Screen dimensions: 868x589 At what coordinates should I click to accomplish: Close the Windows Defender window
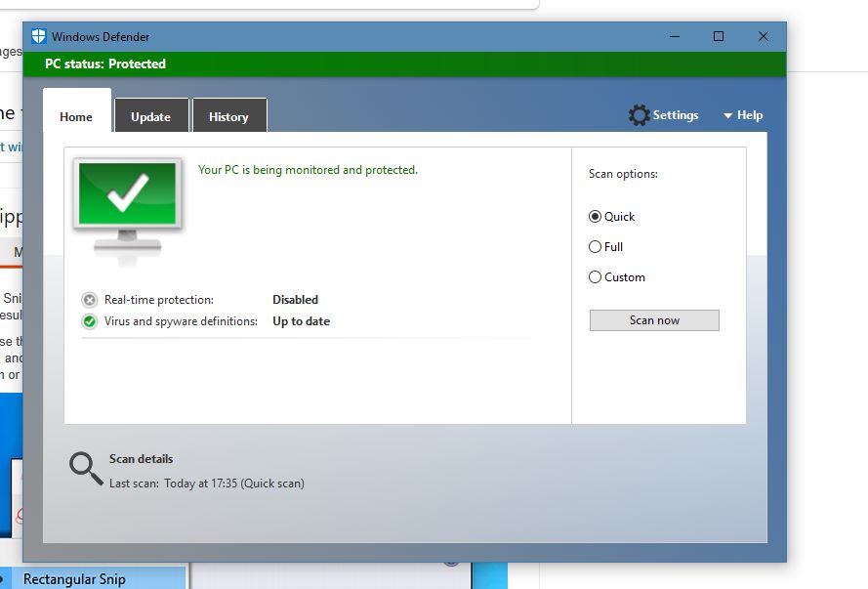tap(764, 36)
